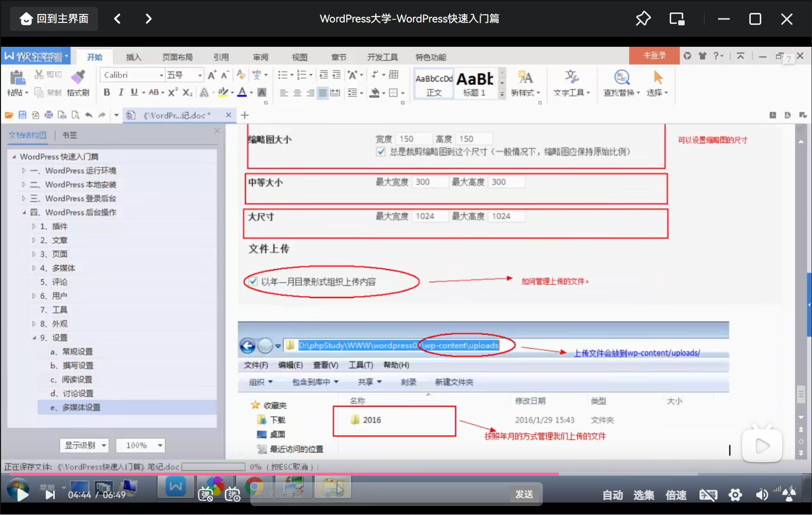
Task: Toggle Bold formatting
Action: 106,92
